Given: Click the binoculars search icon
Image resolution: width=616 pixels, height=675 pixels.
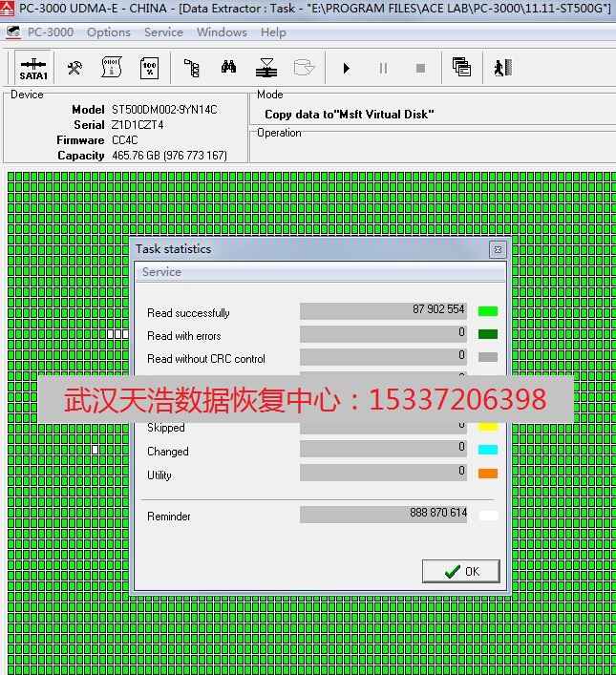Looking at the screenshot, I should click(229, 69).
